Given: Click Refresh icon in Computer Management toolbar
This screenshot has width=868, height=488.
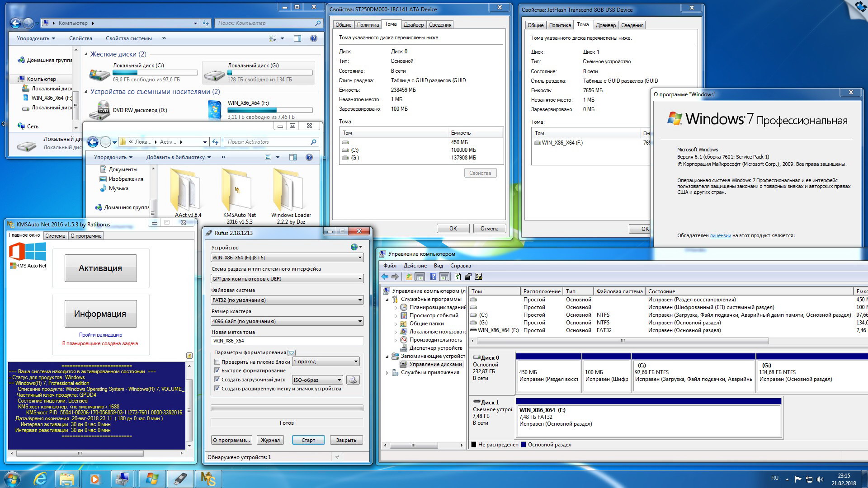Looking at the screenshot, I should 458,277.
